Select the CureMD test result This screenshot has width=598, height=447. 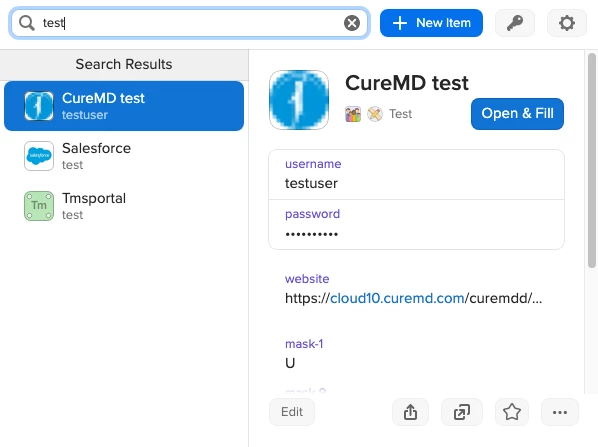[124, 106]
